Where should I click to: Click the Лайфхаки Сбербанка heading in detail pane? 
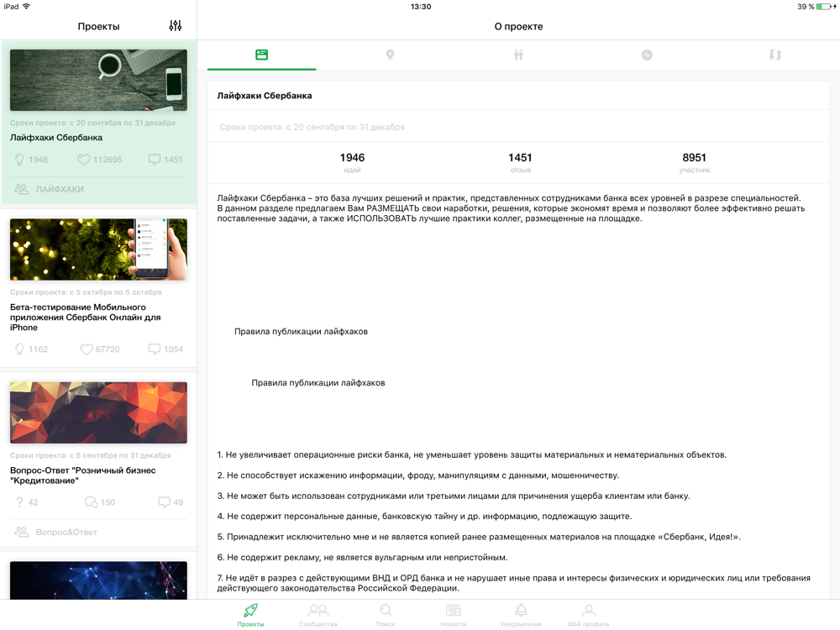(264, 96)
